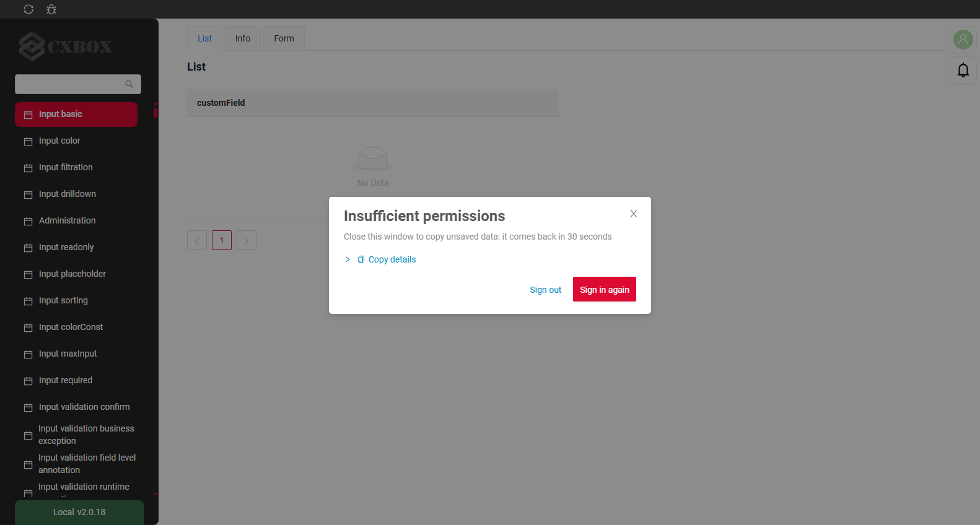980x525 pixels.
Task: Switch to the Form tab
Action: click(284, 38)
